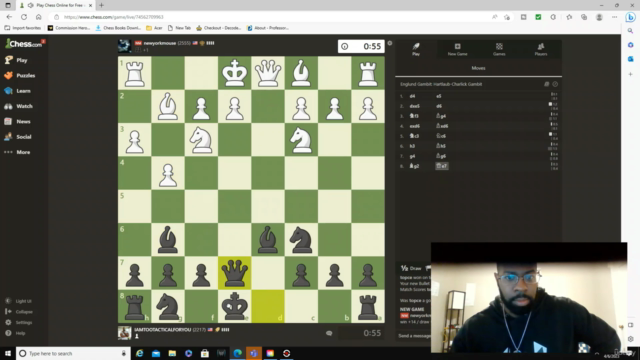This screenshot has height=360, width=640.
Task: Select the black knight on c6
Action: point(301,240)
